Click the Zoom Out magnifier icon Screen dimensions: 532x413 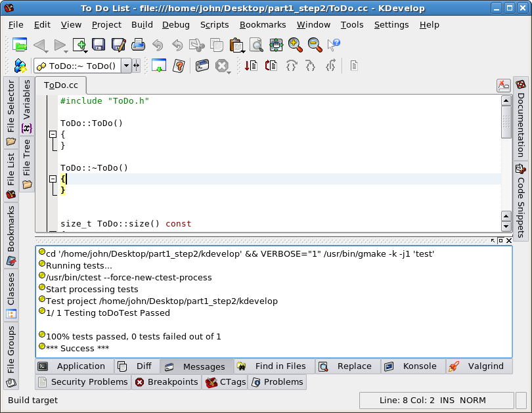click(x=315, y=45)
